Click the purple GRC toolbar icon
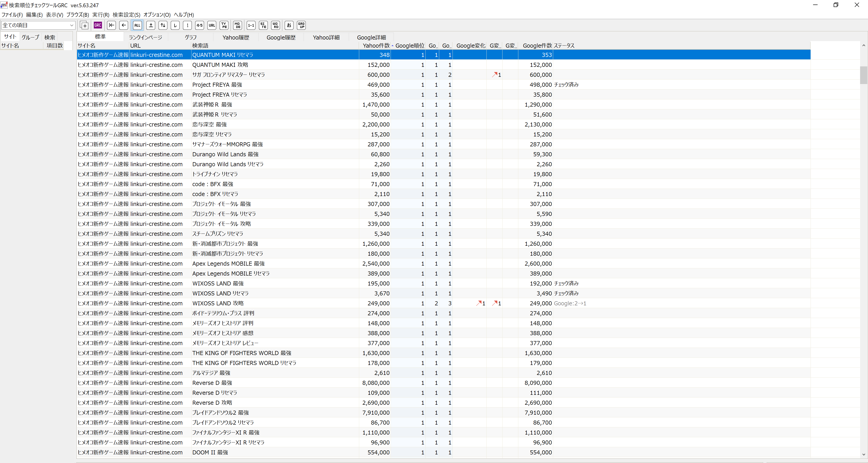Image resolution: width=868 pixels, height=463 pixels. pyautogui.click(x=98, y=25)
